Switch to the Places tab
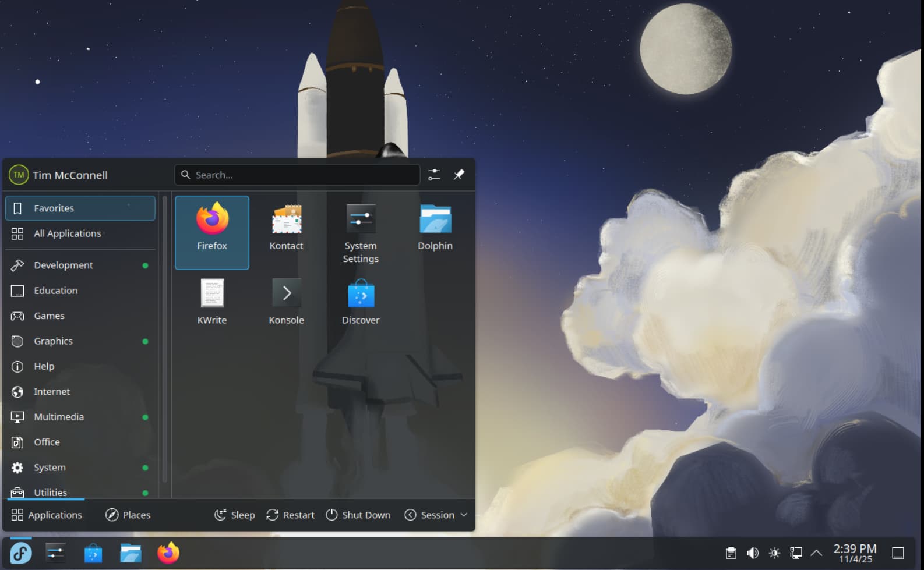924x570 pixels. 128,515
